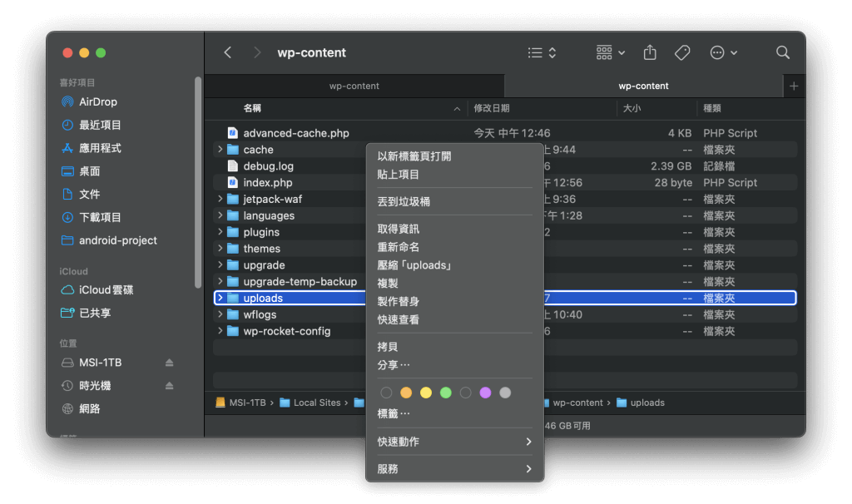Select 重新命名 in the context menu
The height and width of the screenshot is (504, 852).
(x=399, y=247)
